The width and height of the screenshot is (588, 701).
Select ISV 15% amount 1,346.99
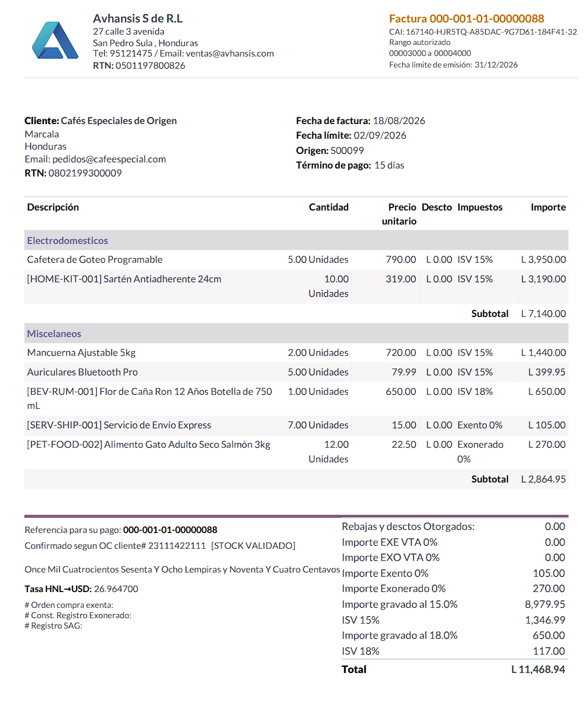[545, 620]
